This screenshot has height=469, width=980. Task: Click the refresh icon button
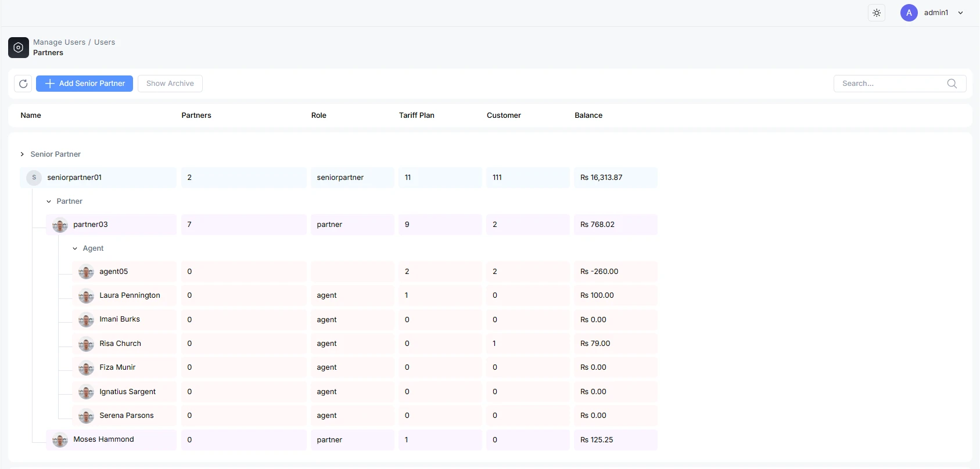pos(23,84)
